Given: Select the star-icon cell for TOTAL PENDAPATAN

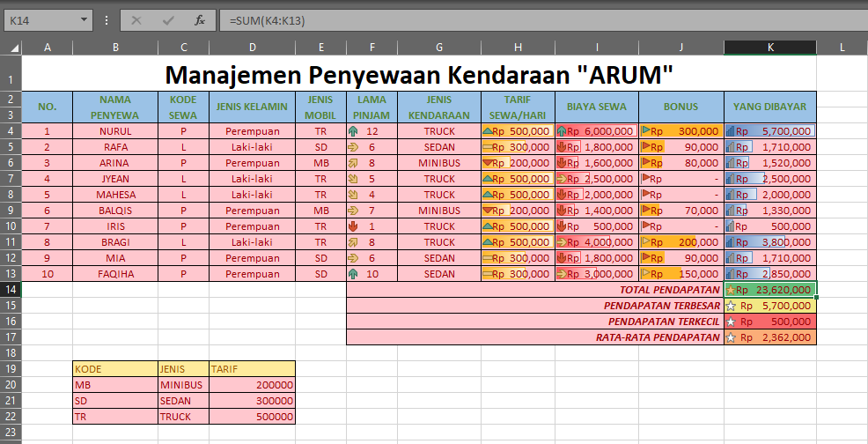Looking at the screenshot, I should point(770,289).
